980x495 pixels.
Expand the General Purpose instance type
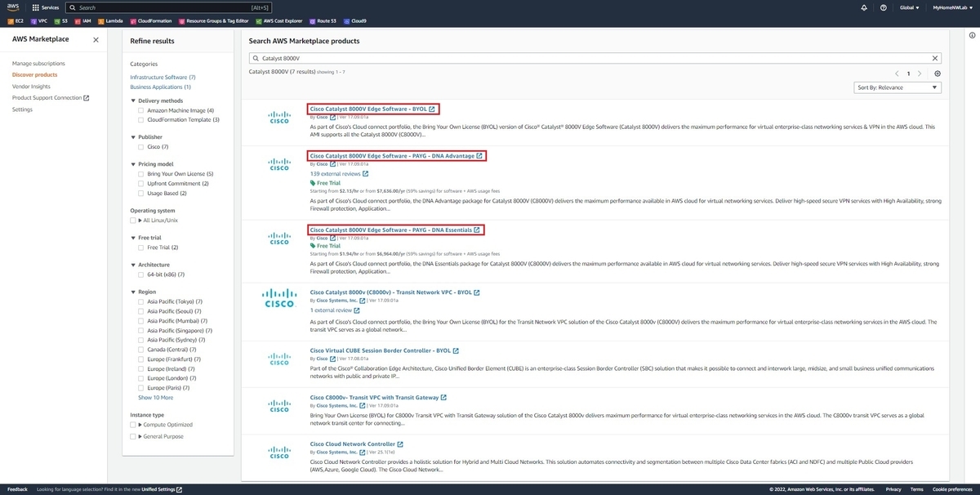click(x=140, y=436)
